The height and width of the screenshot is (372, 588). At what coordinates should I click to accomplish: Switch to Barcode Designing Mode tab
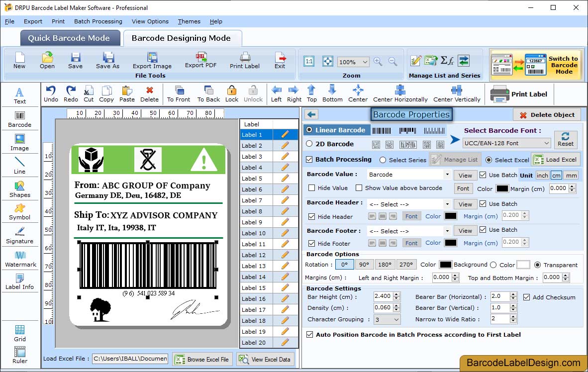click(182, 38)
